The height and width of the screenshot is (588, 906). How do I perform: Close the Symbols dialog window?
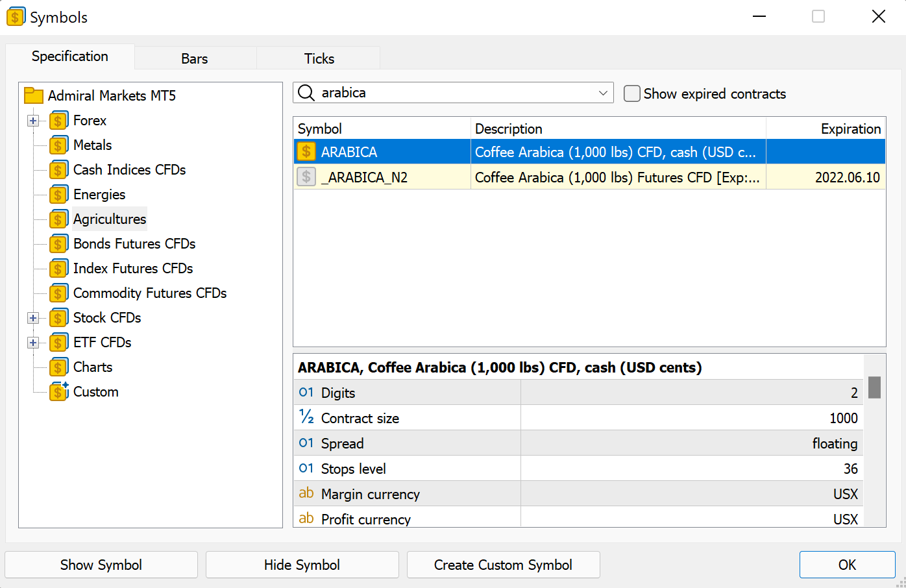[x=878, y=16]
